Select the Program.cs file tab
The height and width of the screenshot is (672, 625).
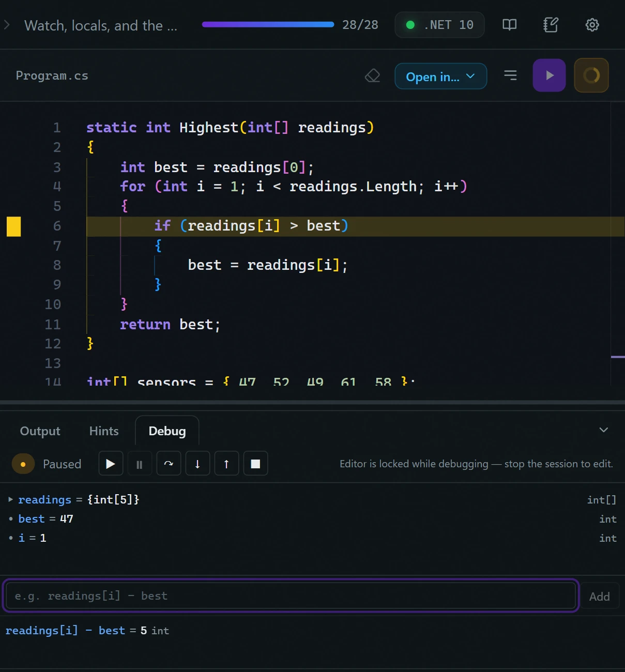click(52, 75)
